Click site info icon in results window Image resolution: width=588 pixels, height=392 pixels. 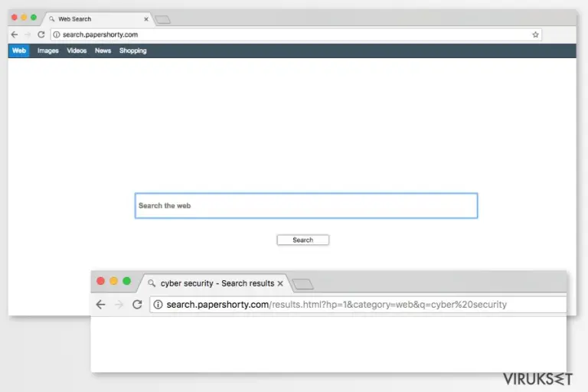point(158,304)
